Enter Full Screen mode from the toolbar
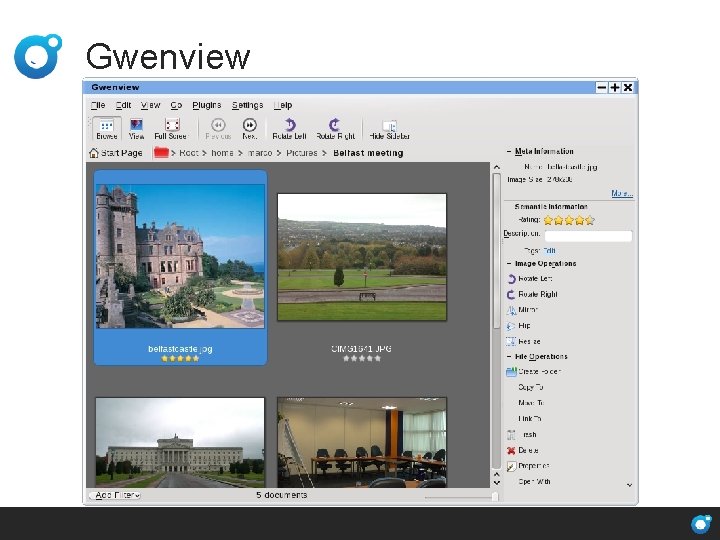The width and height of the screenshot is (720, 540). [171, 129]
